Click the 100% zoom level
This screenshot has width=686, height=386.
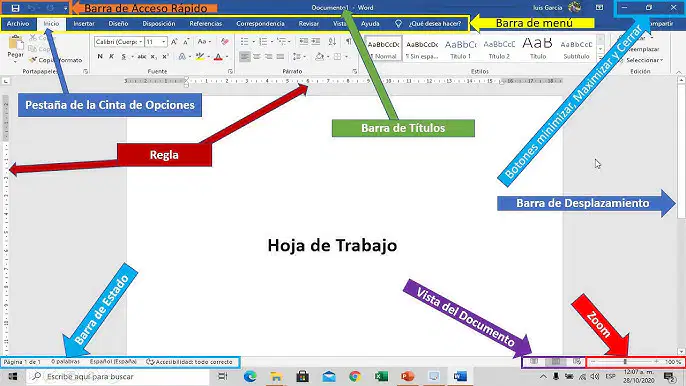pos(673,362)
